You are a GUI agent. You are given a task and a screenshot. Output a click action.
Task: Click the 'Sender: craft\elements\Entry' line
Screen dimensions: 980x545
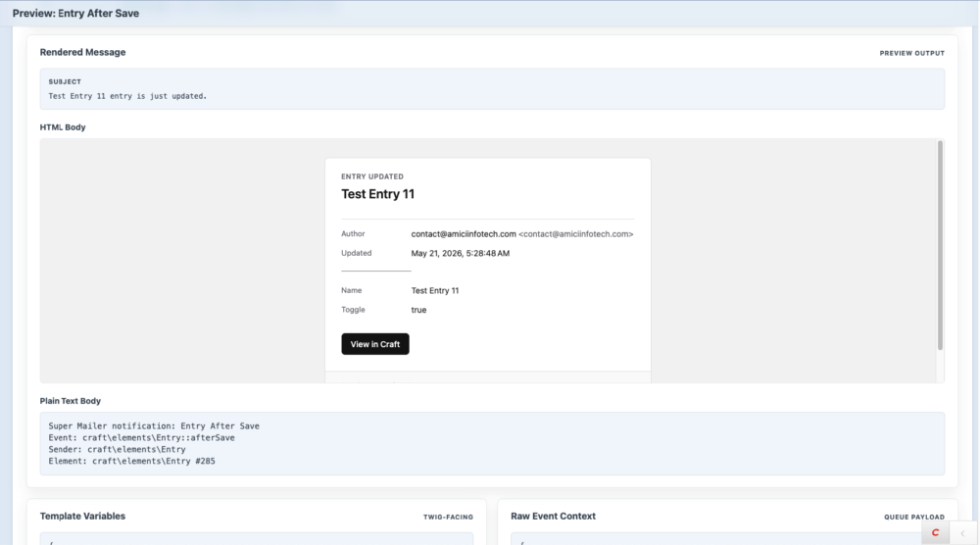(x=117, y=449)
